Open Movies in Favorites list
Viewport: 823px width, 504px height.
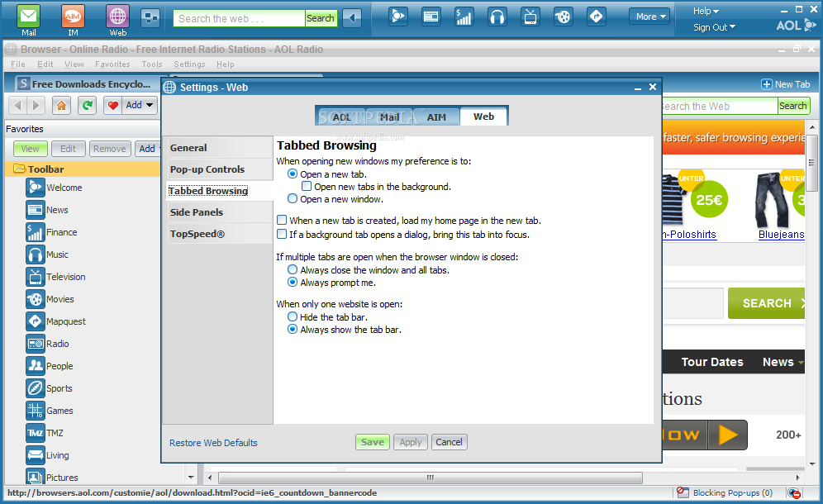click(x=50, y=299)
